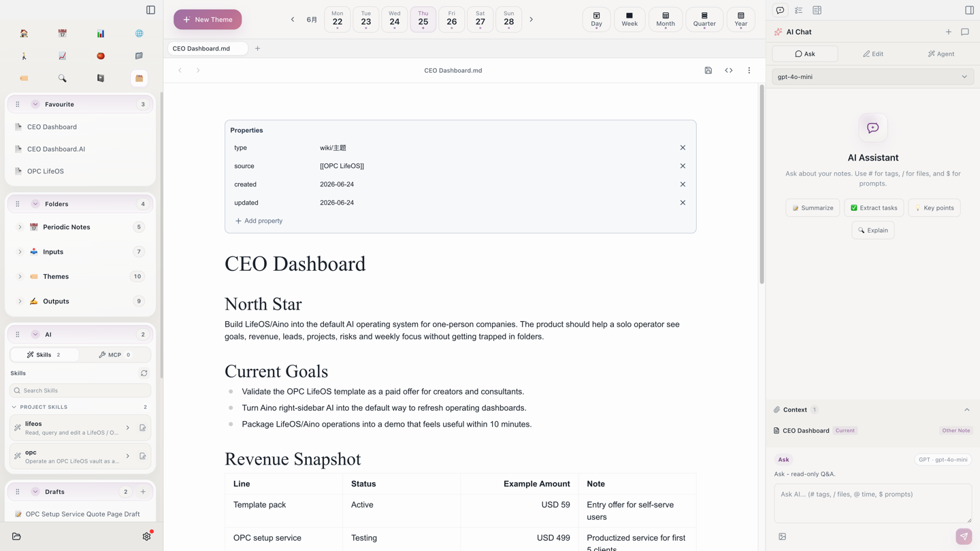Open chat history icon in AI Chat header
980x551 pixels.
(x=964, y=32)
